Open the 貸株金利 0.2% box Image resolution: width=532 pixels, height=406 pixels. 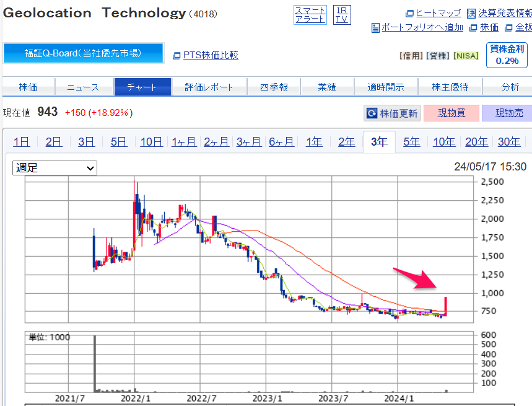507,55
